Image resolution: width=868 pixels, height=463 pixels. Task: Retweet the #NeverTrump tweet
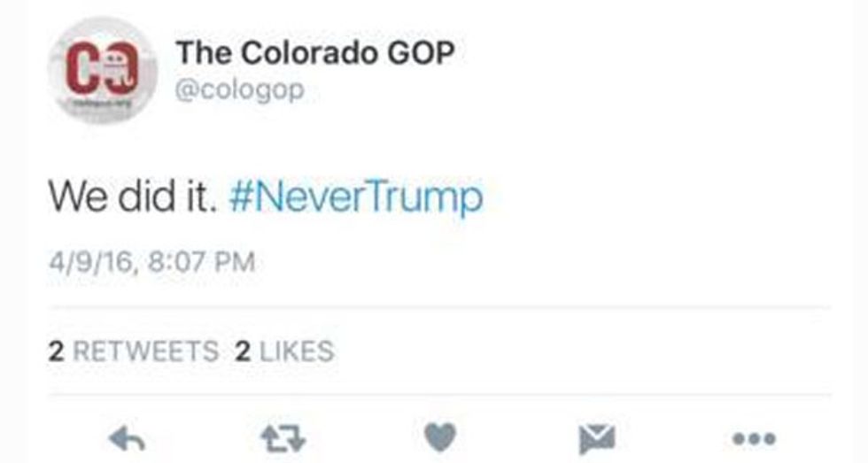click(x=283, y=439)
